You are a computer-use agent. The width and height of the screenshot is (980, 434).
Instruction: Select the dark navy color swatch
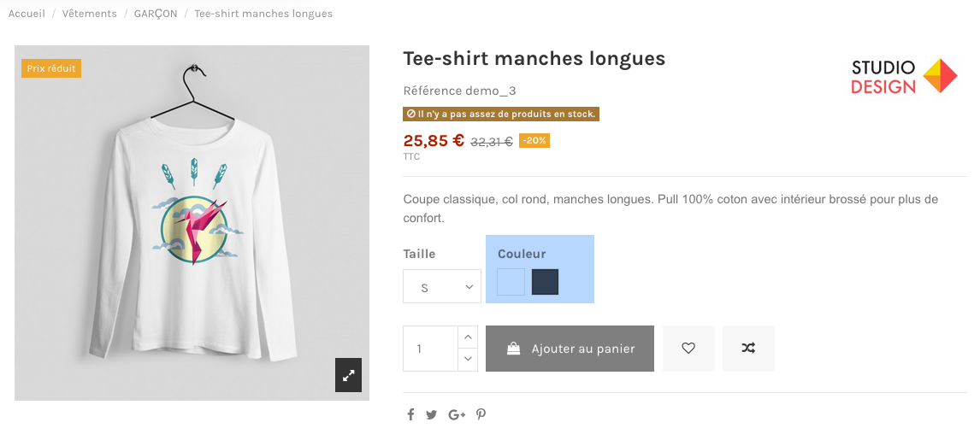point(545,282)
